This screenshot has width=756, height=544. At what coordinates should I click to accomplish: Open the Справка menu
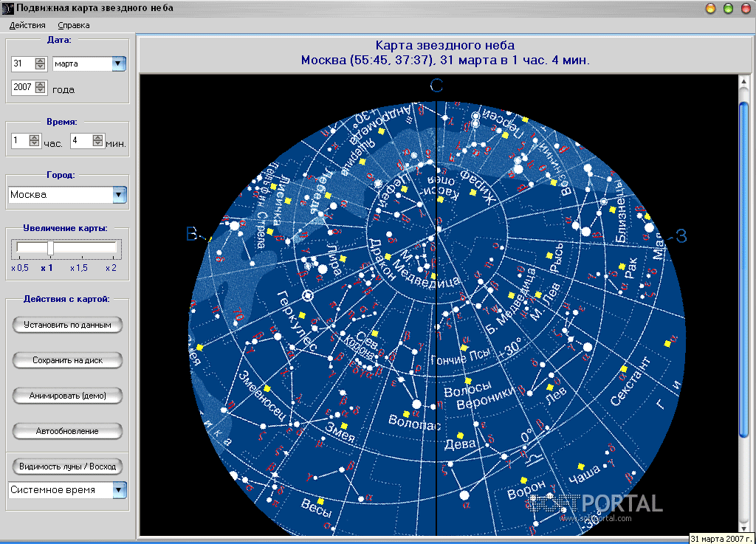pos(73,25)
